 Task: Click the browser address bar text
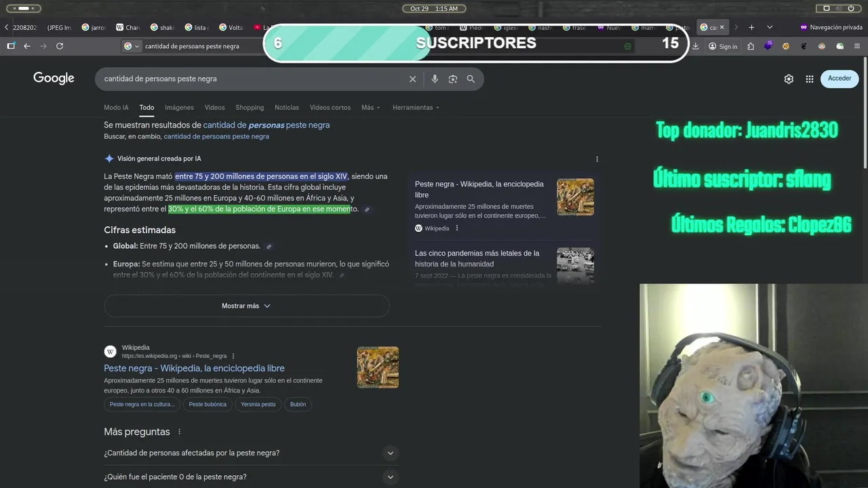192,46
